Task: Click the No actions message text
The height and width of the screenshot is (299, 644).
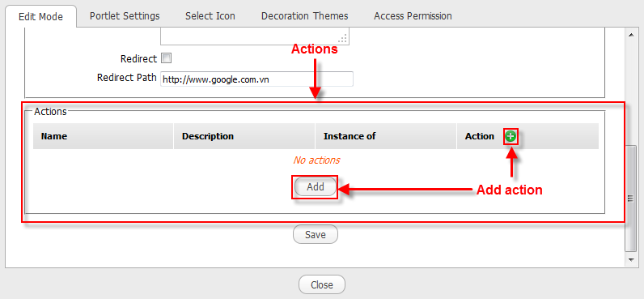Action: [316, 160]
